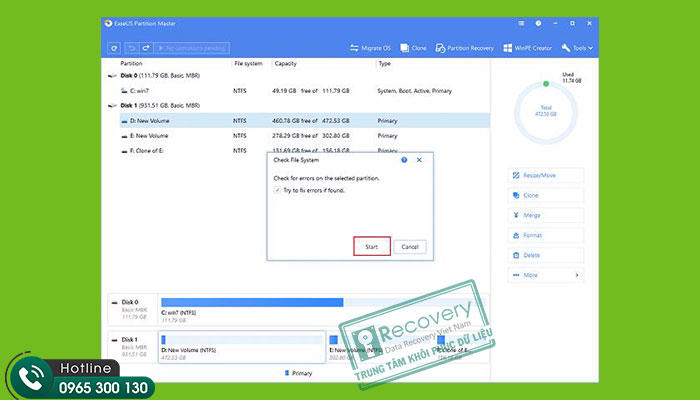Click Clone in the right side panel
This screenshot has width=700, height=400.
coord(546,196)
